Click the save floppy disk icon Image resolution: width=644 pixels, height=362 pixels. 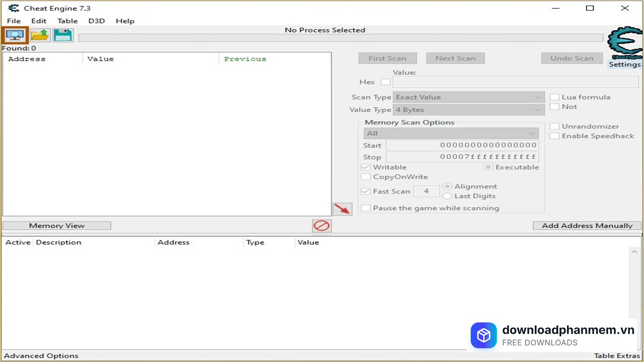click(63, 35)
